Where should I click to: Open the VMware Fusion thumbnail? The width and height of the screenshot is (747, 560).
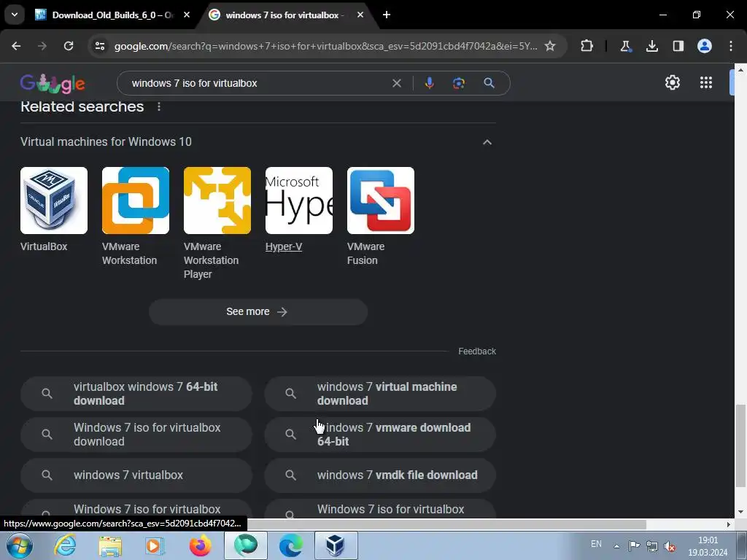[381, 201]
